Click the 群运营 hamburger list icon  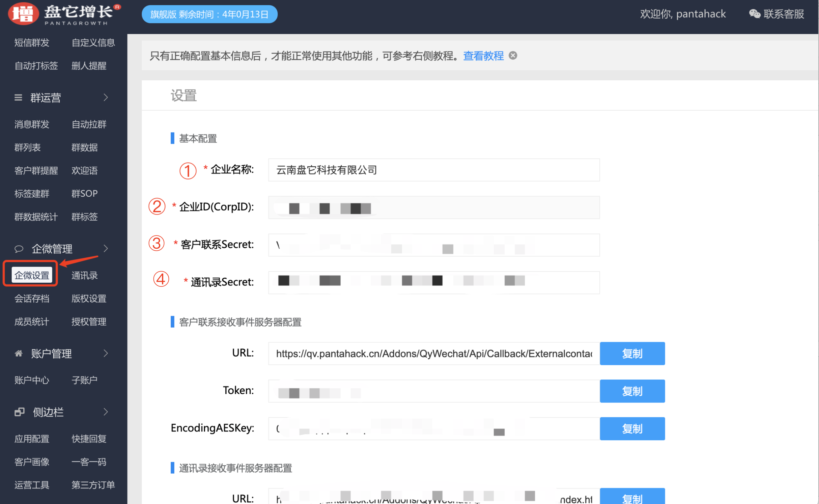[x=18, y=97]
